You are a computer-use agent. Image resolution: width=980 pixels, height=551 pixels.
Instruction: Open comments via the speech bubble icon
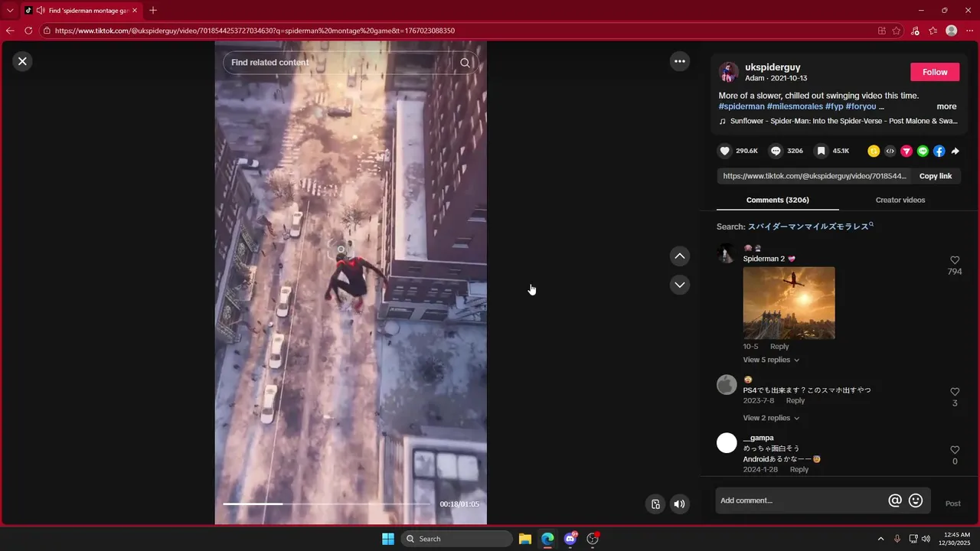[x=776, y=151]
